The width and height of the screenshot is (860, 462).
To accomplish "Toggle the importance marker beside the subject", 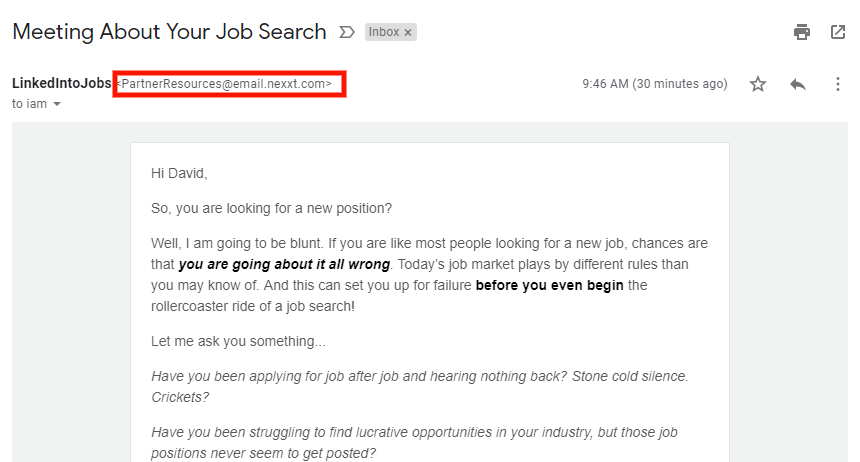I will 347,32.
